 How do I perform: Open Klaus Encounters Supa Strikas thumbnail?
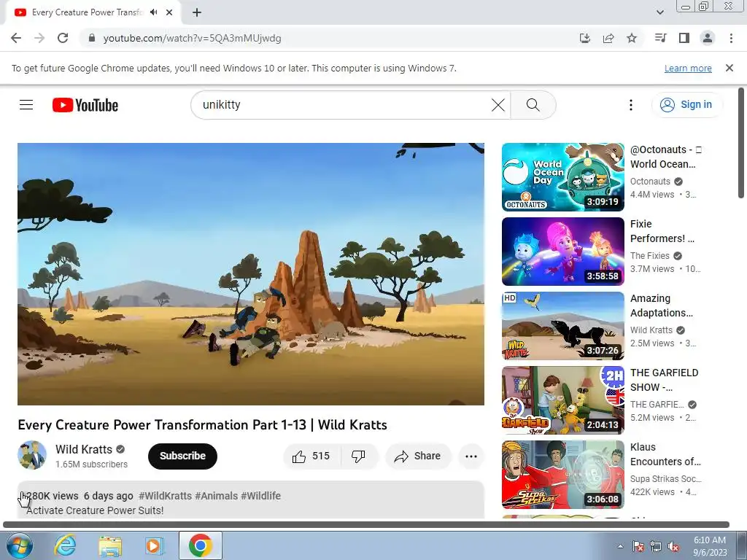tap(563, 474)
